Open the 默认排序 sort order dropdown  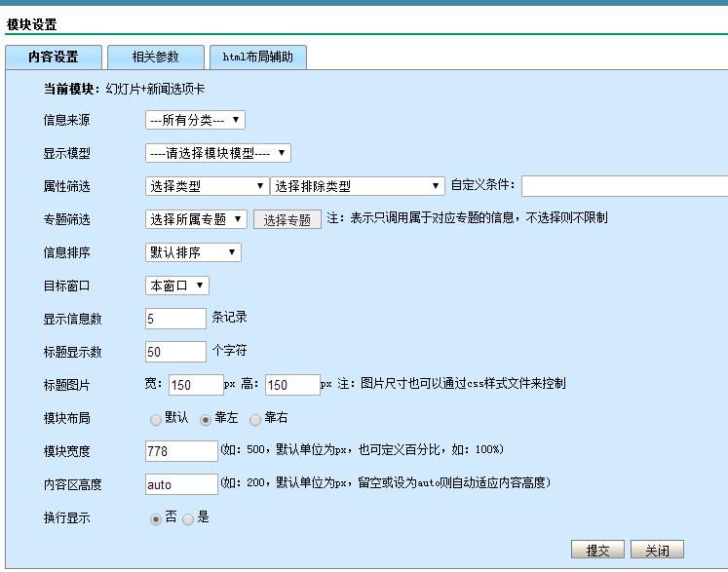click(193, 253)
